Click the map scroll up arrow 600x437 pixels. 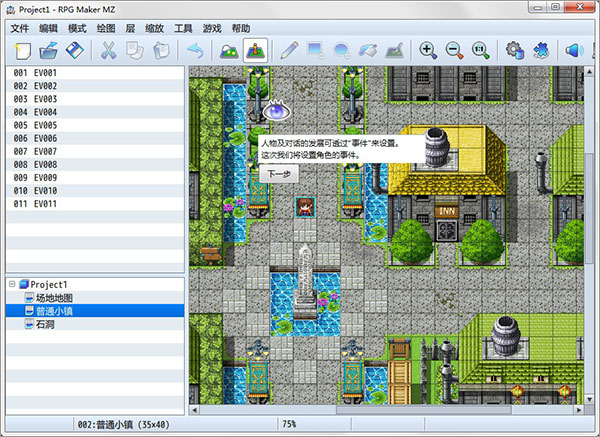click(589, 71)
